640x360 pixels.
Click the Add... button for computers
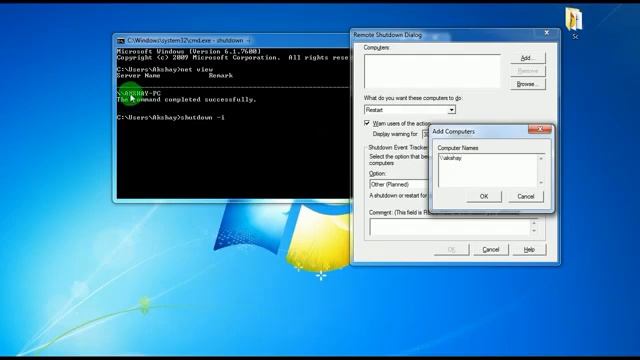tap(527, 58)
